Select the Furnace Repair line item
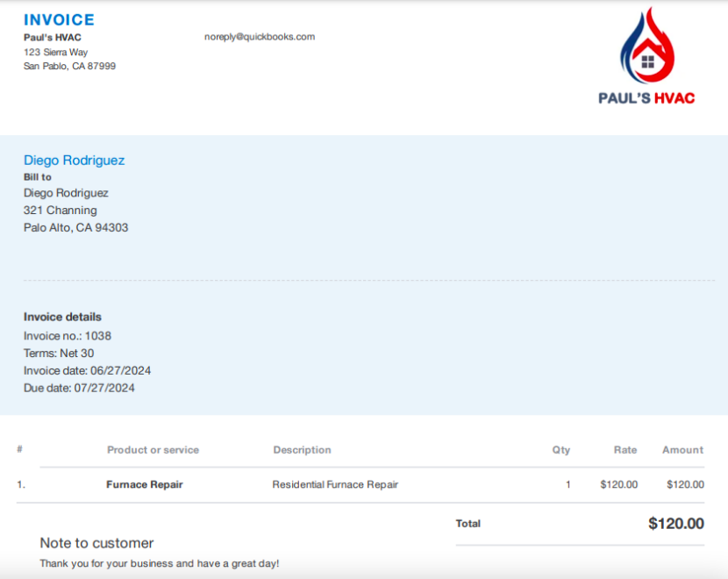 [x=144, y=484]
